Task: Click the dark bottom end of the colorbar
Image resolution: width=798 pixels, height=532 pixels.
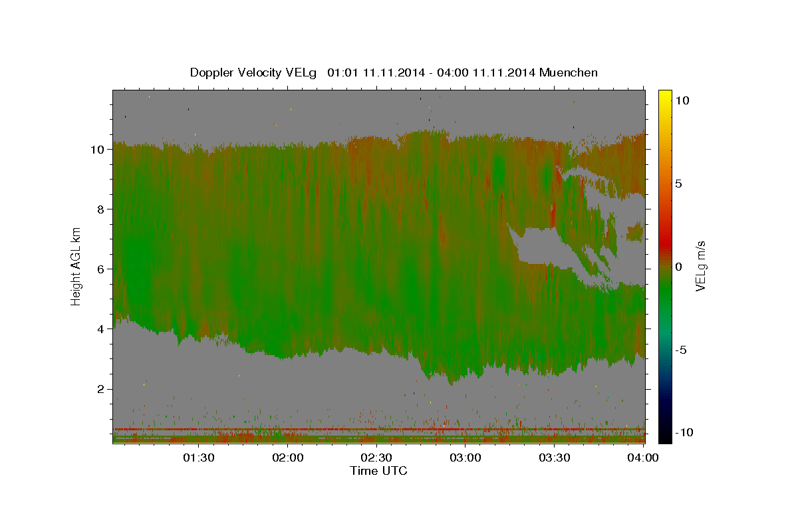Action: pos(665,436)
